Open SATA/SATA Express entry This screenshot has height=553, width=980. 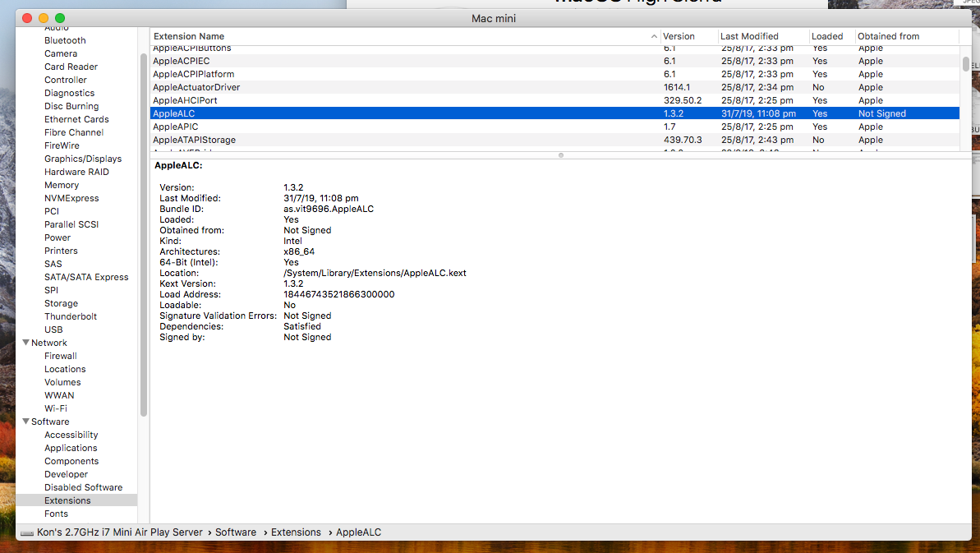[x=86, y=276]
